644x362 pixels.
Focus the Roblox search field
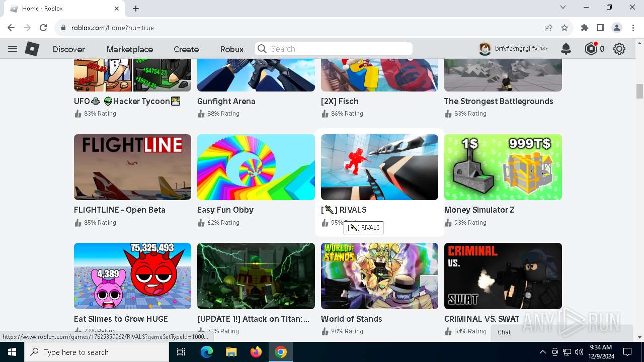(334, 49)
